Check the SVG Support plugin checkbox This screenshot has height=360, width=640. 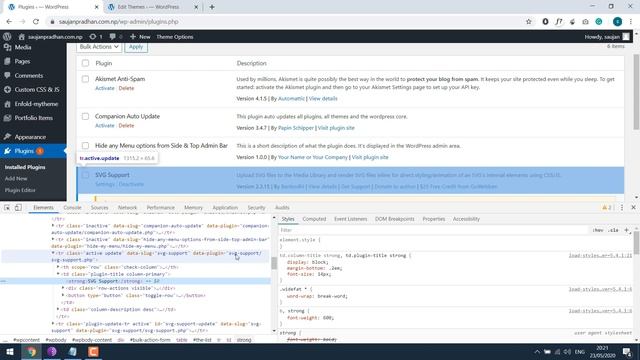pyautogui.click(x=85, y=175)
